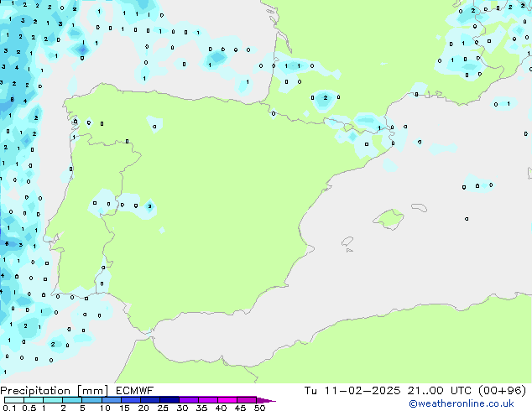Viewport: 532px width, 411px height.
Task: Click the legend value label '10'
Action: (x=105, y=408)
